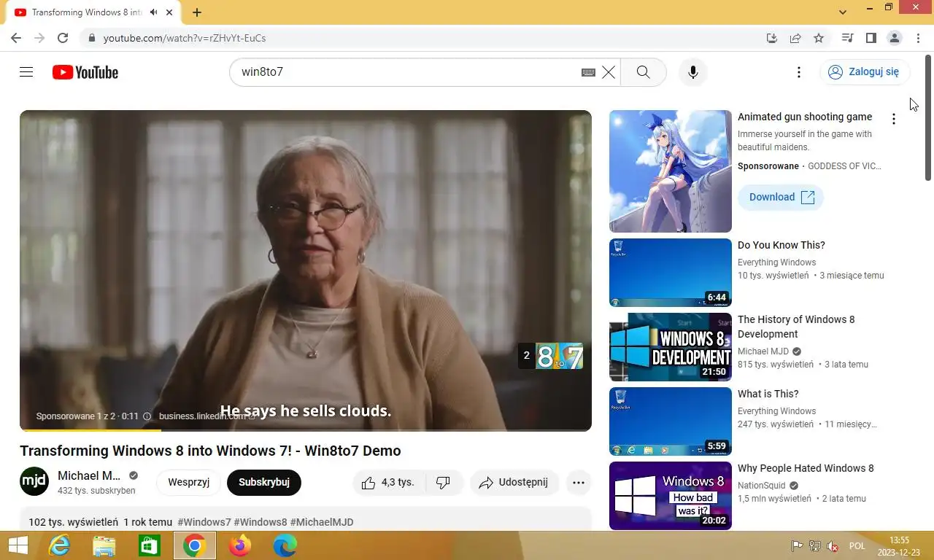Run search with magnifier button
The image size is (934, 560).
[x=643, y=72]
